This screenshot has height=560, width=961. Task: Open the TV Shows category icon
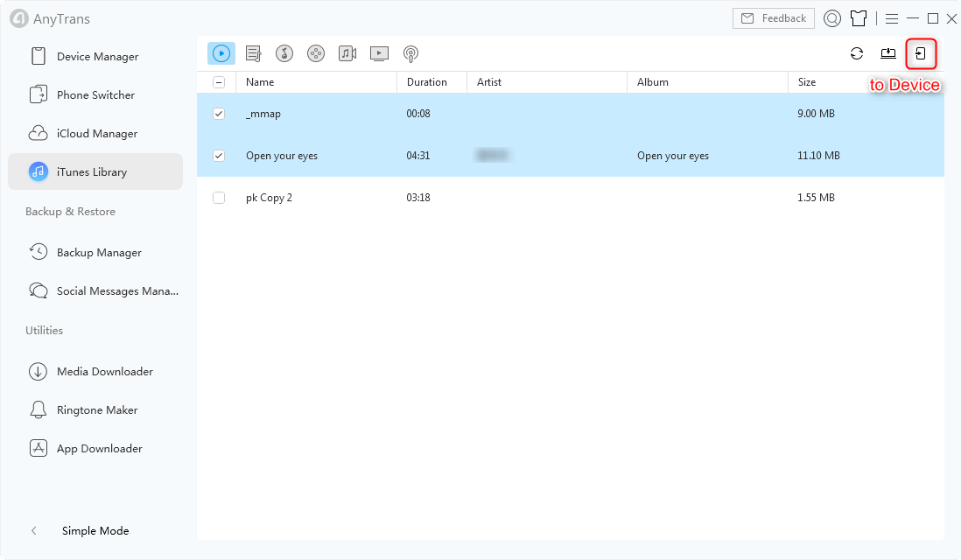379,54
